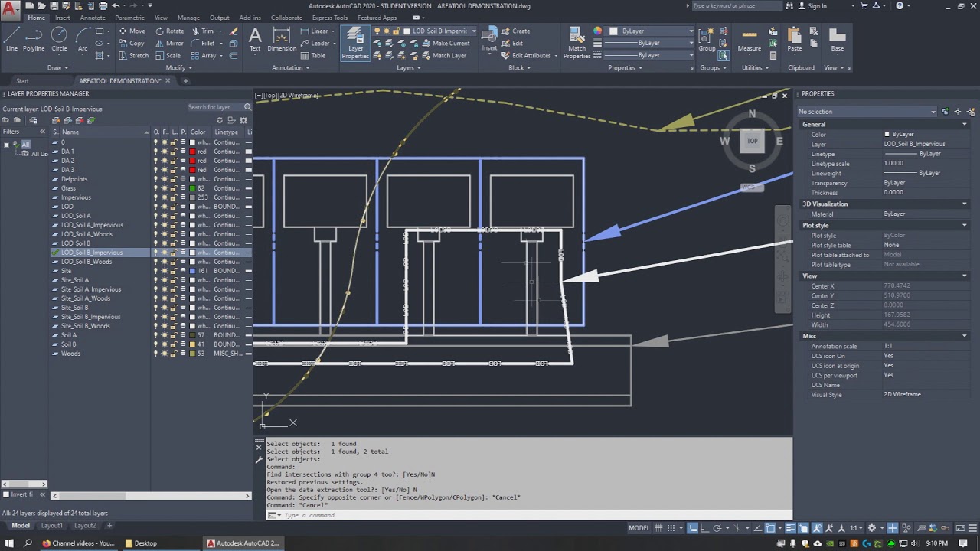Click Edit Attributes button

[529, 56]
